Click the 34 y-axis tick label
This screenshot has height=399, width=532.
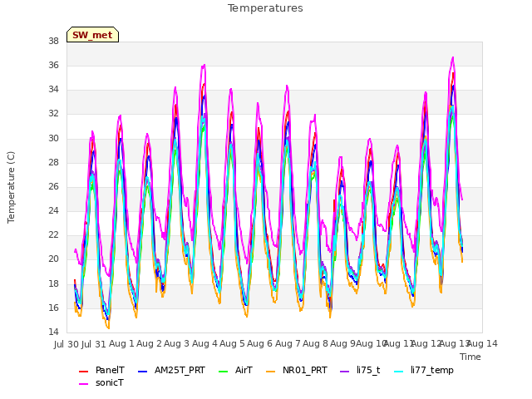pyautogui.click(x=53, y=90)
